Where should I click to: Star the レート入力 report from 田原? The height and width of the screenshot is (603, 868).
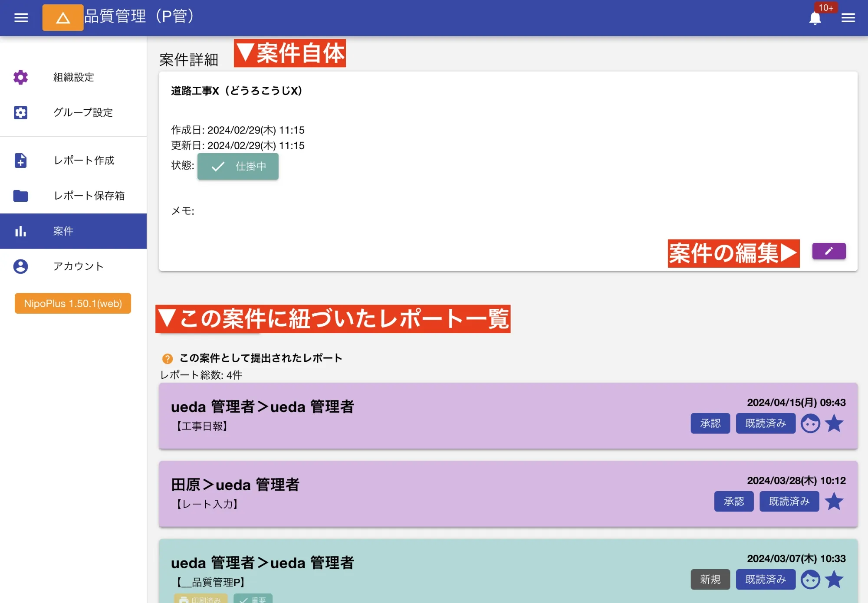point(834,501)
